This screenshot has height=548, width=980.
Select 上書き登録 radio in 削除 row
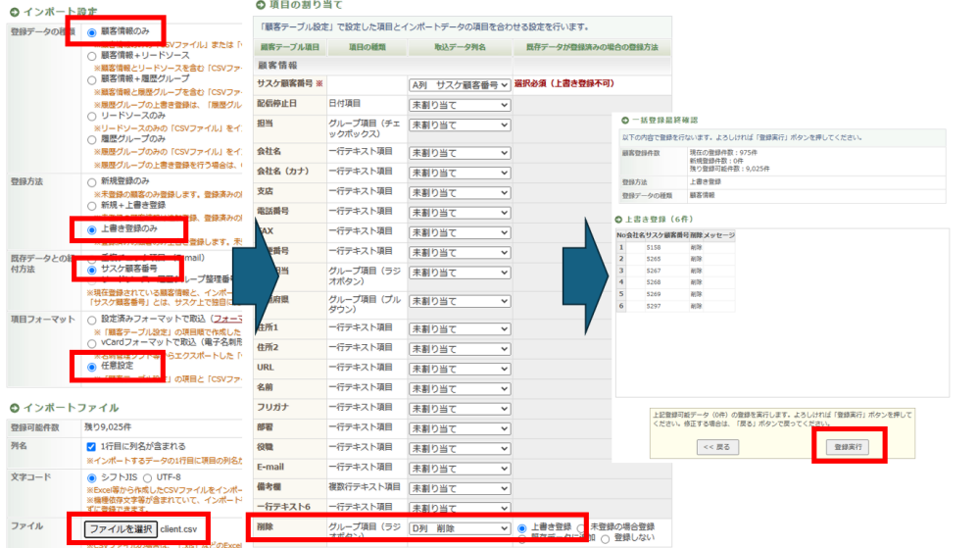pyautogui.click(x=522, y=527)
